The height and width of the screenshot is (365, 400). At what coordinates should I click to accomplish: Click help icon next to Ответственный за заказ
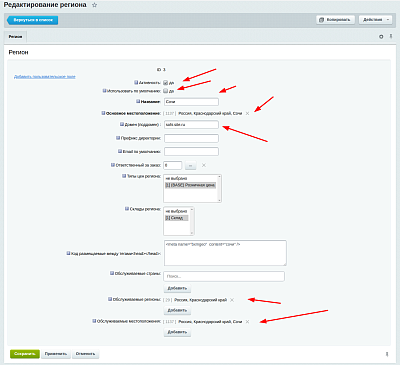tap(113, 165)
